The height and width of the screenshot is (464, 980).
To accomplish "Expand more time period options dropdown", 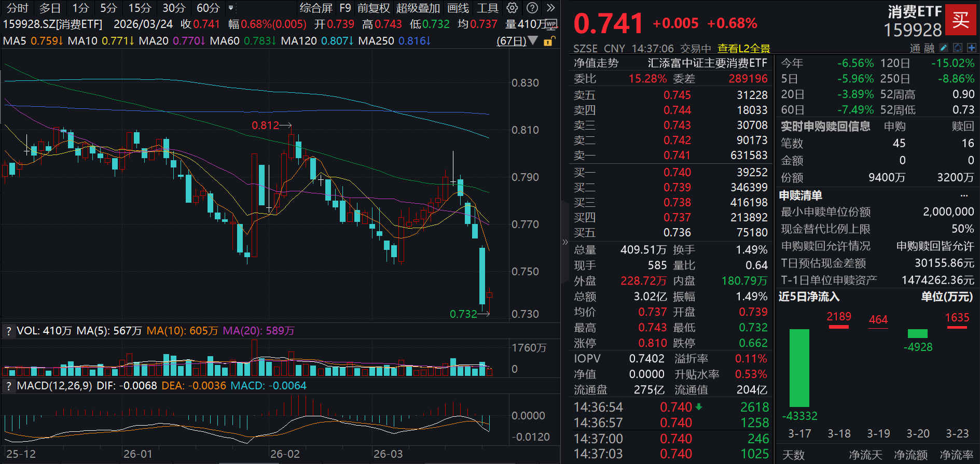I will [231, 8].
